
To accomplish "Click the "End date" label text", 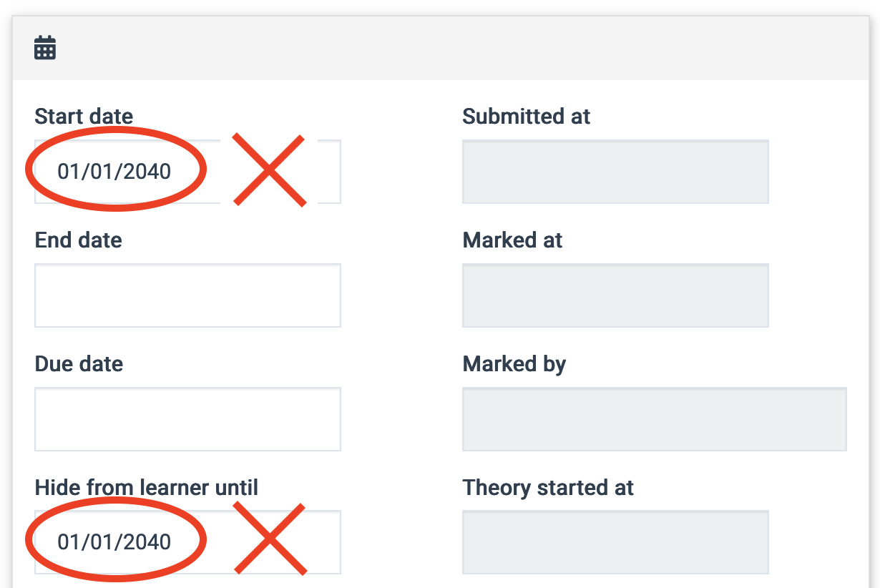I will pyautogui.click(x=78, y=240).
